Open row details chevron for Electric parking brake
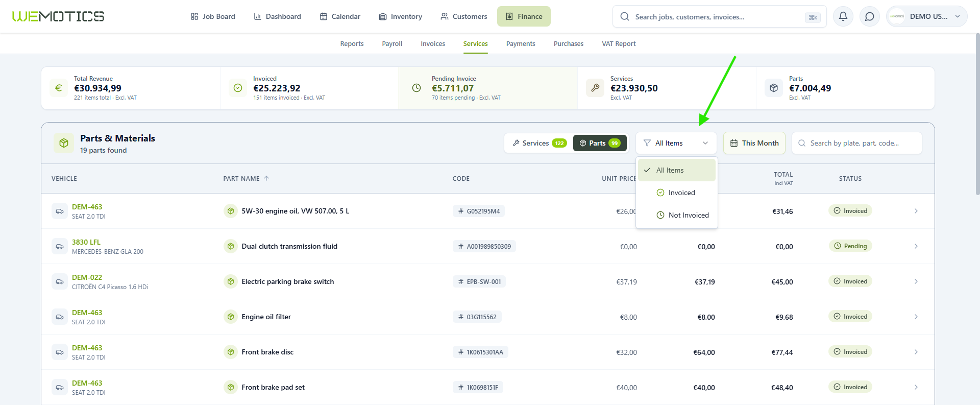Viewport: 980px width, 405px height. 916,281
